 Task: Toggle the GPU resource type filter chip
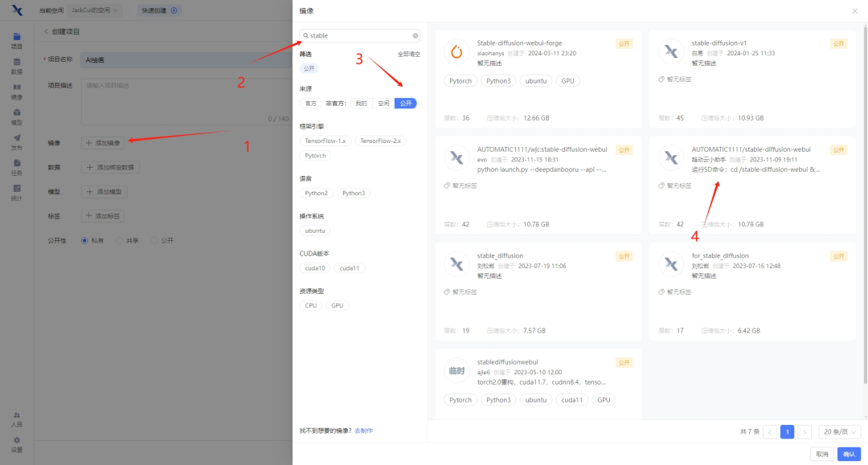point(337,305)
